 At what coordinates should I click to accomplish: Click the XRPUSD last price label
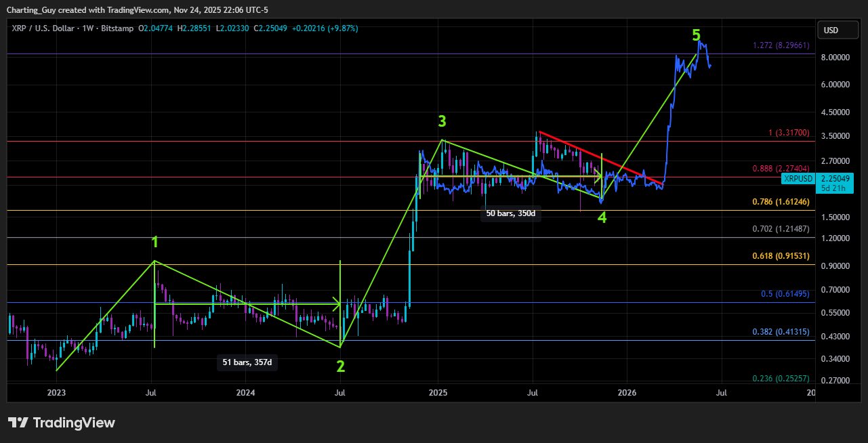798,179
